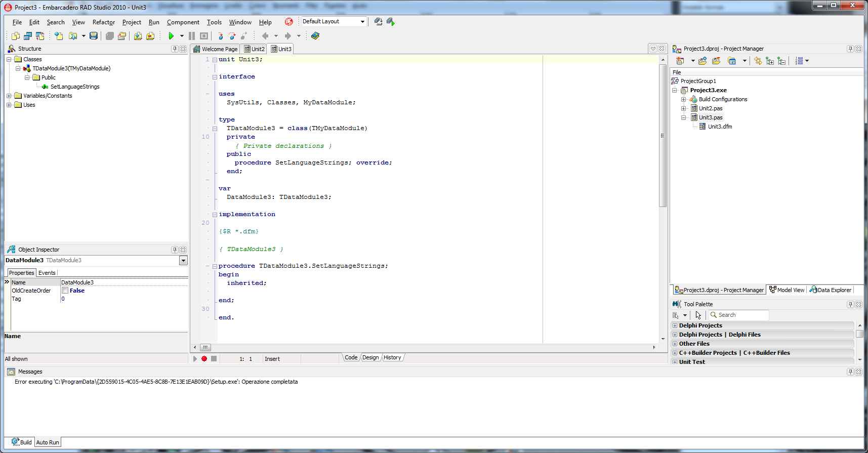The image size is (868, 453).
Task: Click the code editor vertical scrollbar thumb
Action: click(x=663, y=135)
